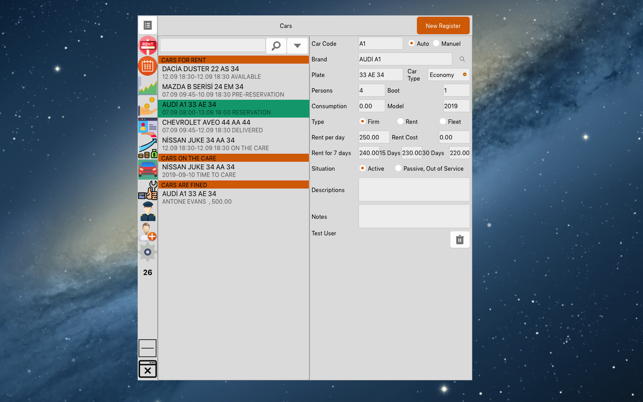Screen dimensions: 643x402
Task: Select CHEVROLET AVEO 44 AA 44 row
Action: click(x=233, y=126)
